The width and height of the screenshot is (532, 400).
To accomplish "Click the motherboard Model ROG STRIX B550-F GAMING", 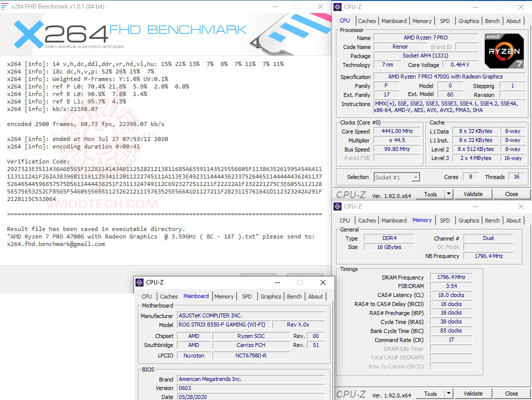I will (223, 324).
